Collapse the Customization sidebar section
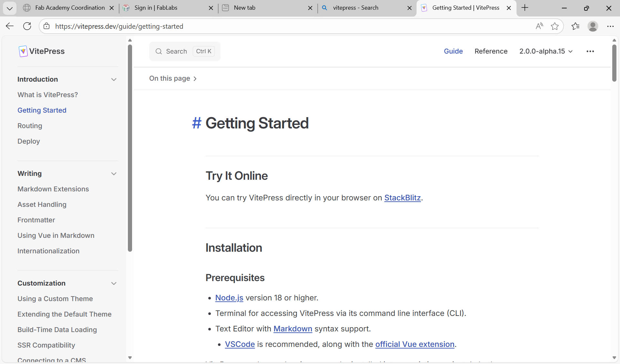The image size is (620, 364). point(114,283)
